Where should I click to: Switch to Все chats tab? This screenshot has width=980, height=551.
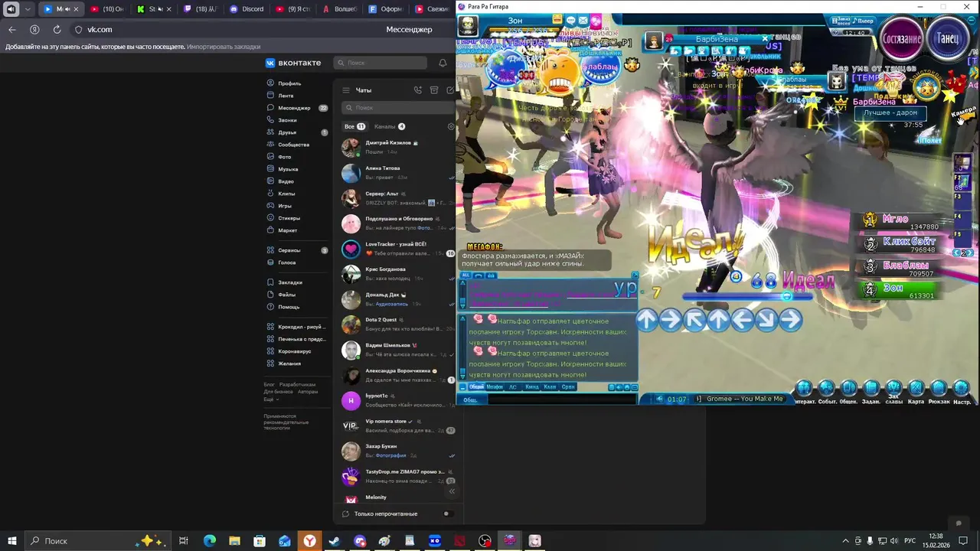(x=354, y=126)
